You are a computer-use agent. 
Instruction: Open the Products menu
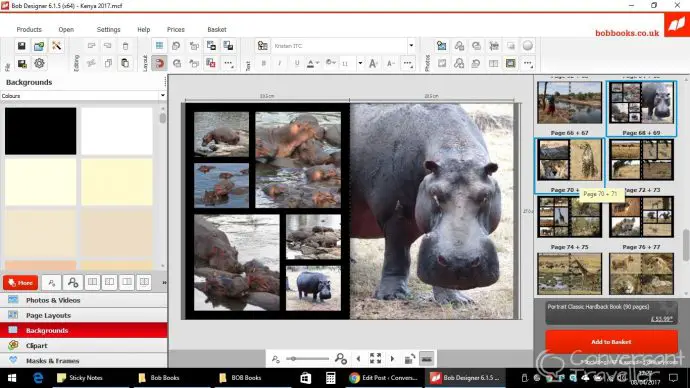[29, 29]
